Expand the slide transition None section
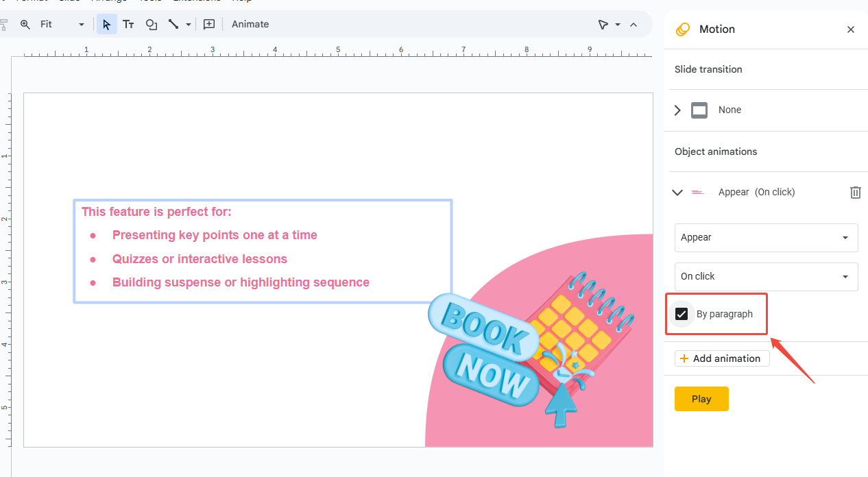The height and width of the screenshot is (477, 868). tap(677, 110)
